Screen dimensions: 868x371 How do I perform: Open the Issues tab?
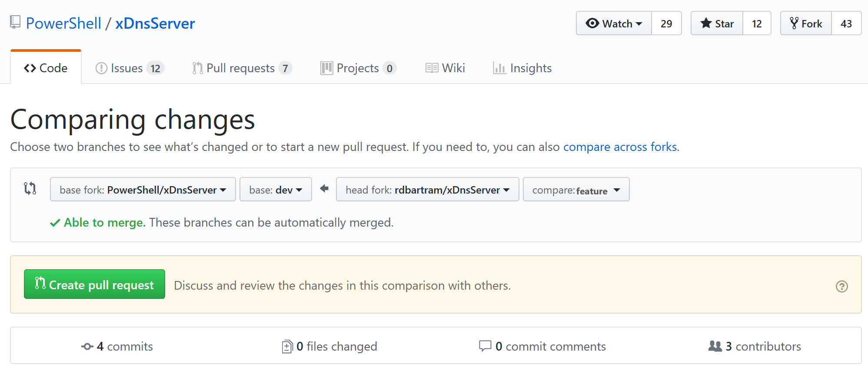pyautogui.click(x=130, y=68)
